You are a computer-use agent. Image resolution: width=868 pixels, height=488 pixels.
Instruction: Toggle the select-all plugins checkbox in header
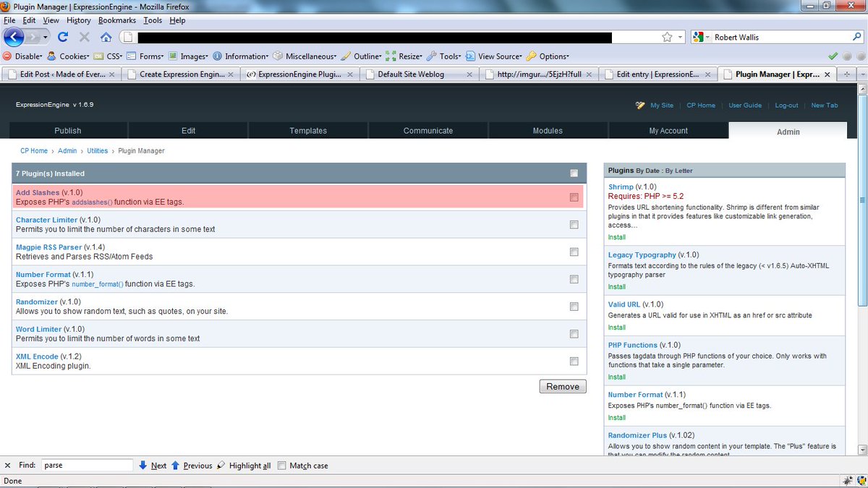574,174
